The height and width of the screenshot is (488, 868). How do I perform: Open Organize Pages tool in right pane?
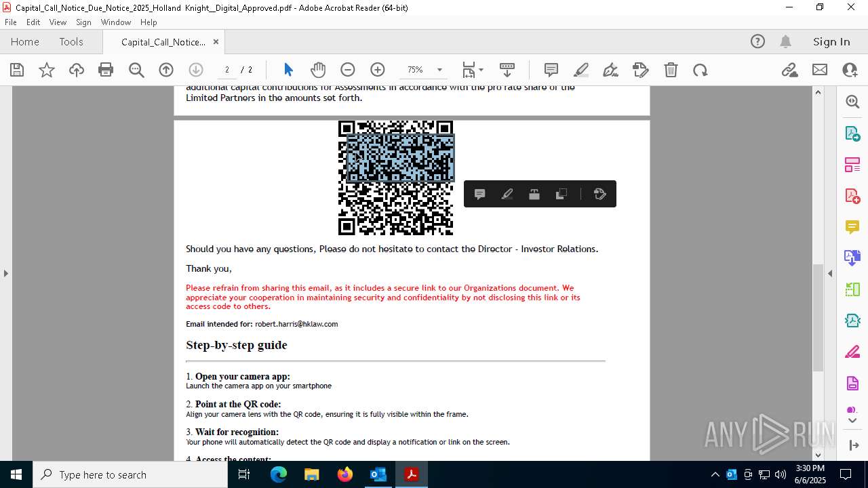(x=852, y=165)
